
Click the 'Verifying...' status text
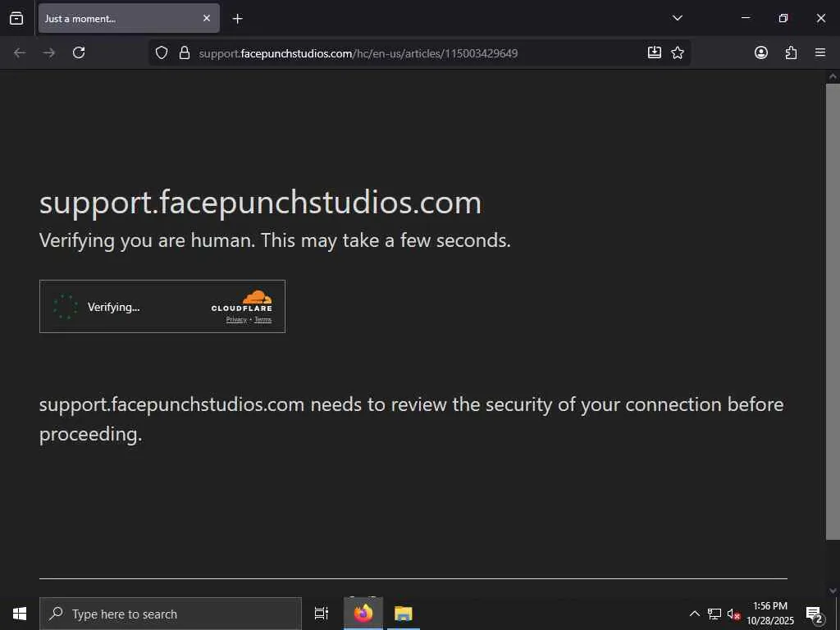[113, 307]
